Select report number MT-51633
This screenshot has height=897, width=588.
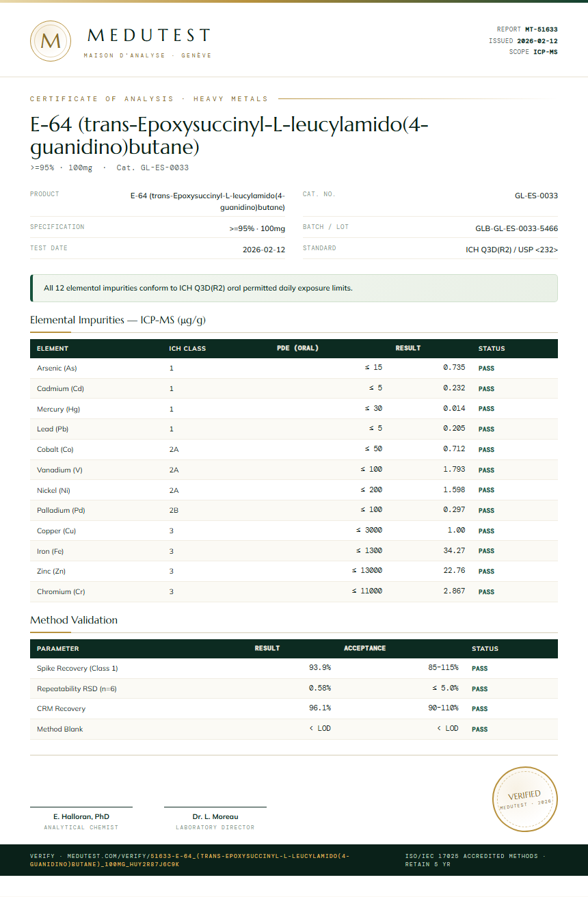(x=542, y=29)
